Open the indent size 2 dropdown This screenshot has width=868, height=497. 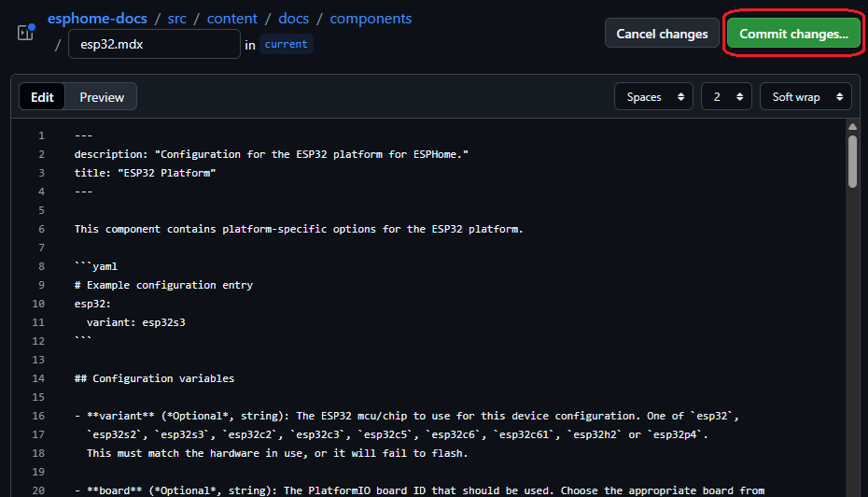(x=726, y=97)
